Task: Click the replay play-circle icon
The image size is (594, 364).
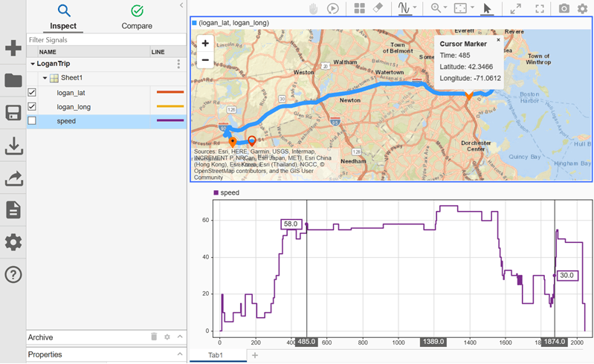Action: coord(332,8)
